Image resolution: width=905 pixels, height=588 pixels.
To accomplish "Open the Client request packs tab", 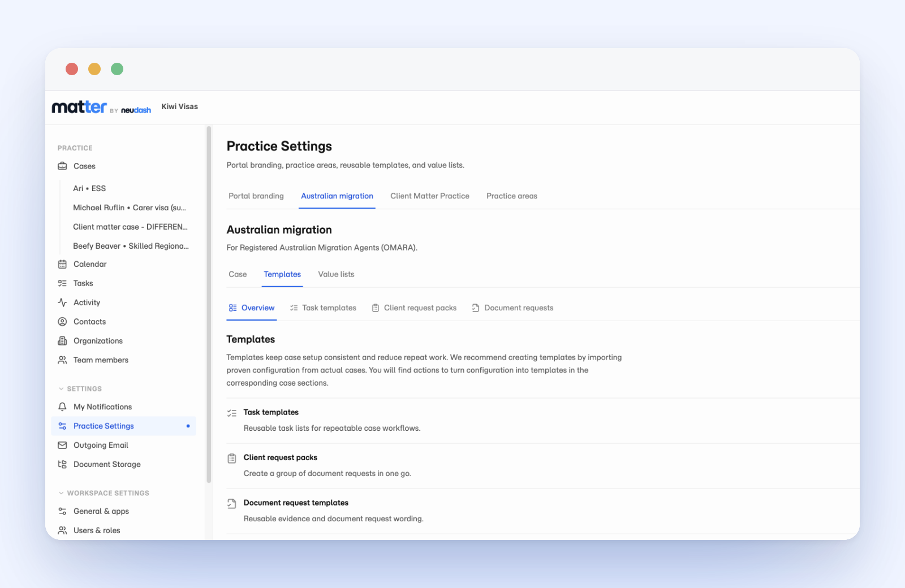I will click(x=414, y=308).
